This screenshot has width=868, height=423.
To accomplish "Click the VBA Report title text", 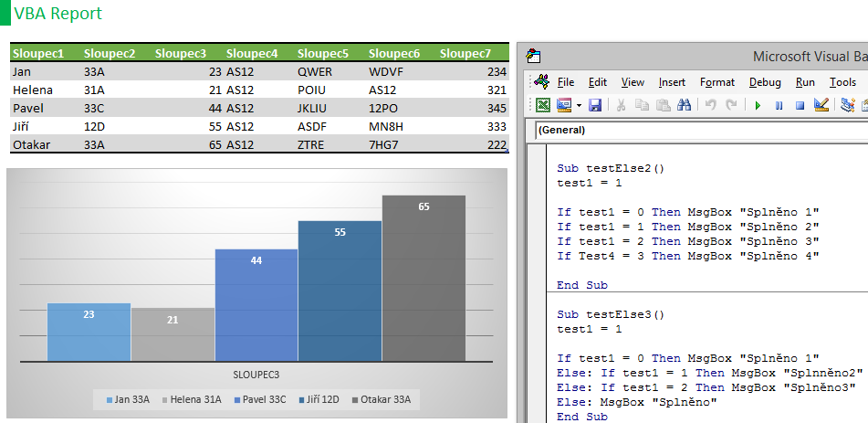I will [58, 13].
